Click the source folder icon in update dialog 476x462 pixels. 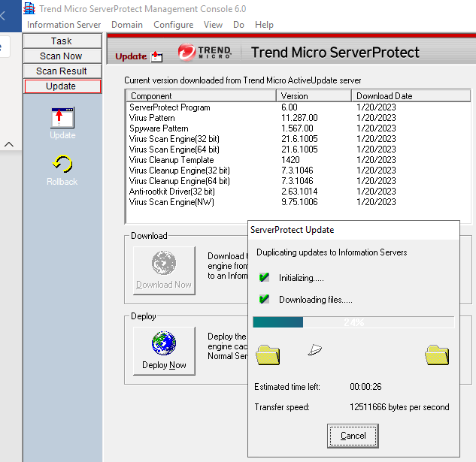tap(268, 355)
